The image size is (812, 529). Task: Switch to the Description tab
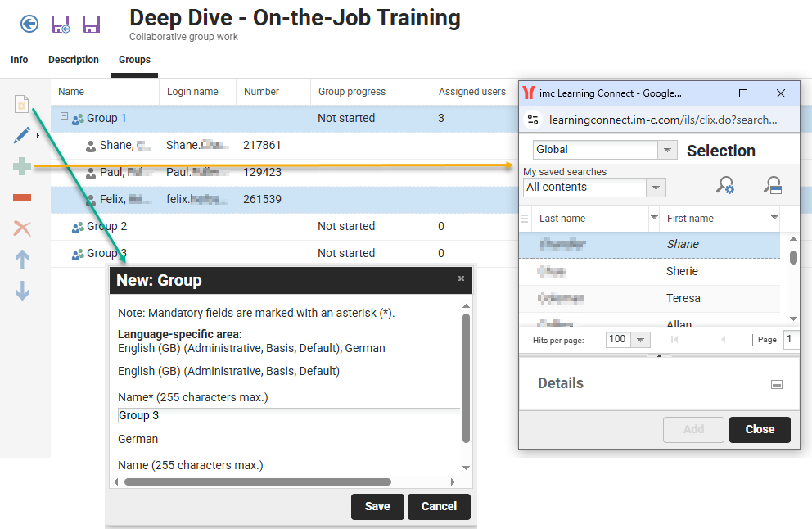point(73,59)
